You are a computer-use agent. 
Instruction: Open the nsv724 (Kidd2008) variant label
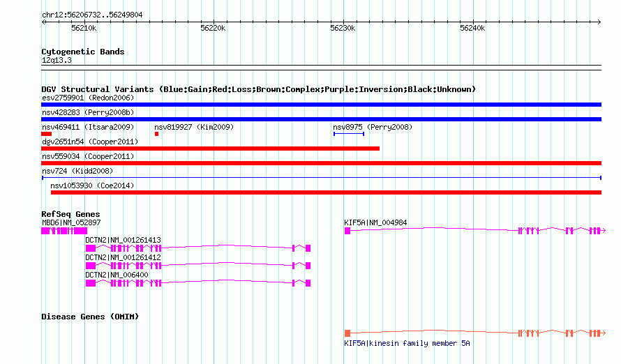click(77, 171)
